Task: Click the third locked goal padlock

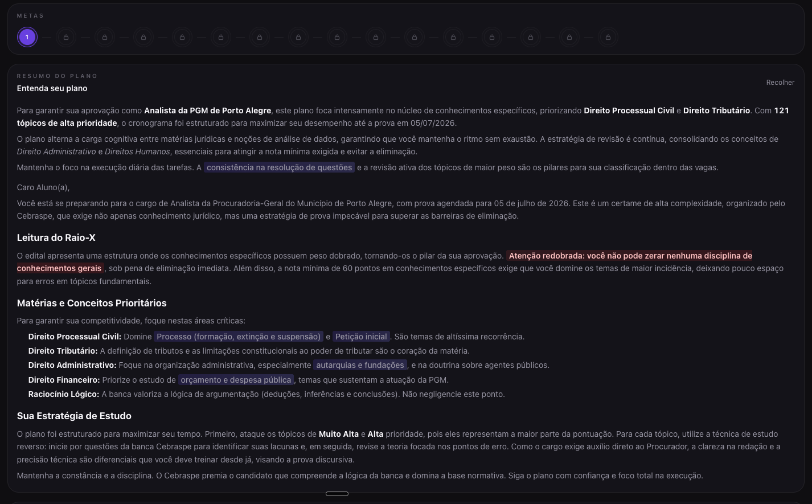Action: click(143, 36)
